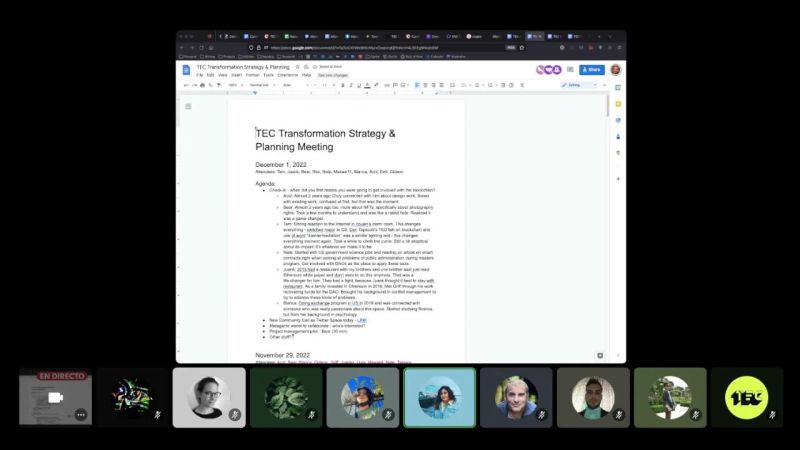This screenshot has height=450, width=800.
Task: Open the Google Docs home icon
Action: 186,70
